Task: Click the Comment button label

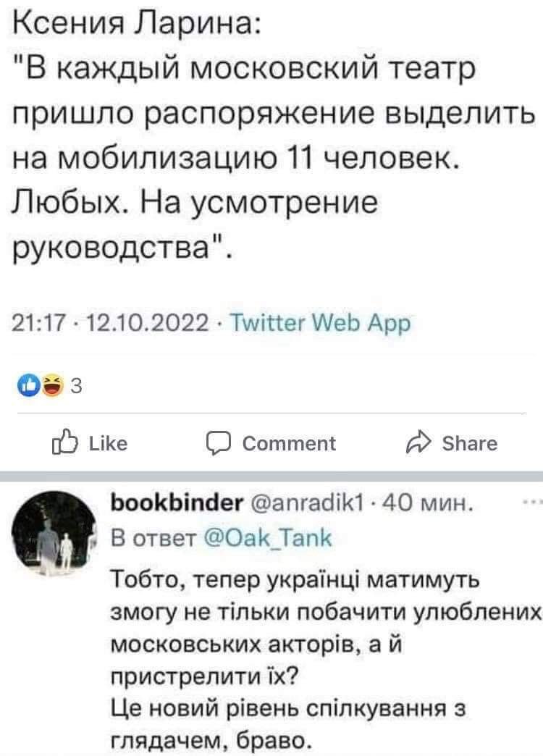Action: click(x=289, y=444)
